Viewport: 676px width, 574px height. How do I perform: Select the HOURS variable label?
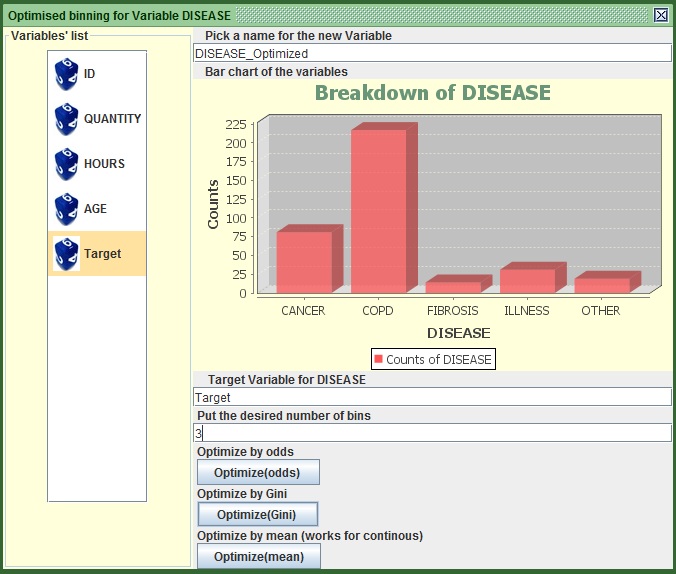[x=104, y=164]
